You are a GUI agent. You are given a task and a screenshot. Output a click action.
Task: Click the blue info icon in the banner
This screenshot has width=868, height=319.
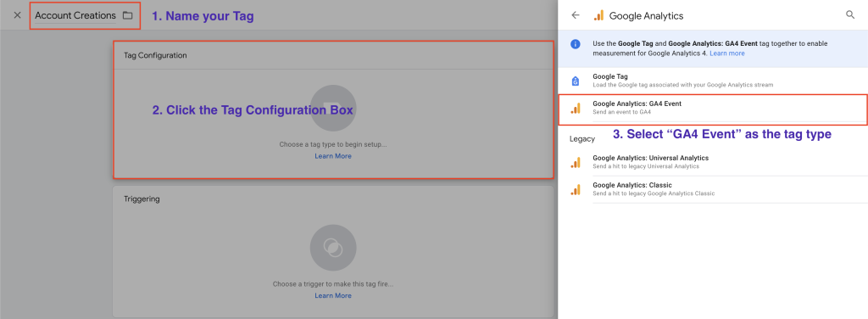[576, 44]
